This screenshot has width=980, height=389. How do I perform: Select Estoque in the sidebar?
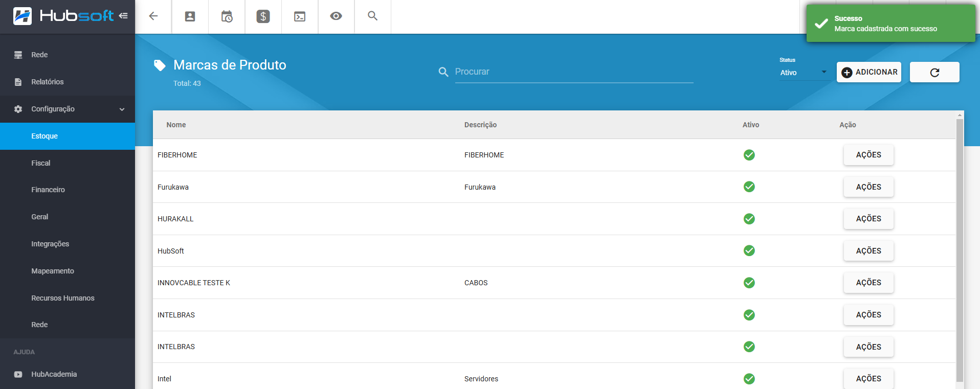click(x=68, y=136)
